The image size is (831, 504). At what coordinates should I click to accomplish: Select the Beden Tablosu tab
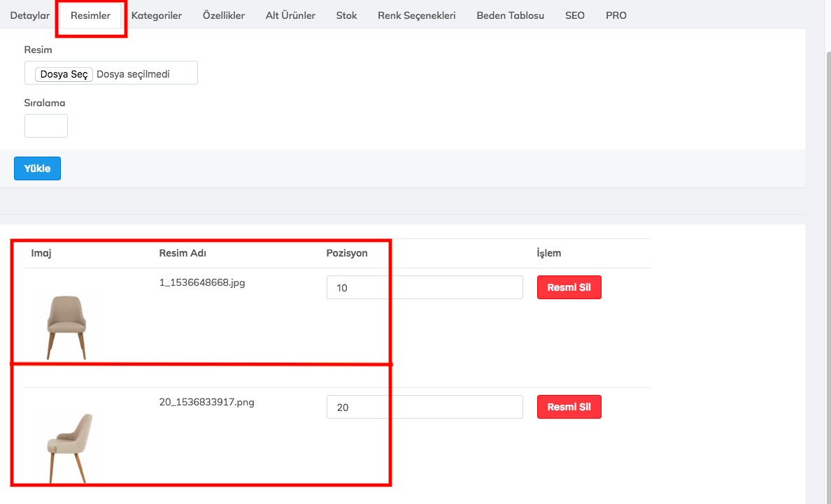point(510,15)
